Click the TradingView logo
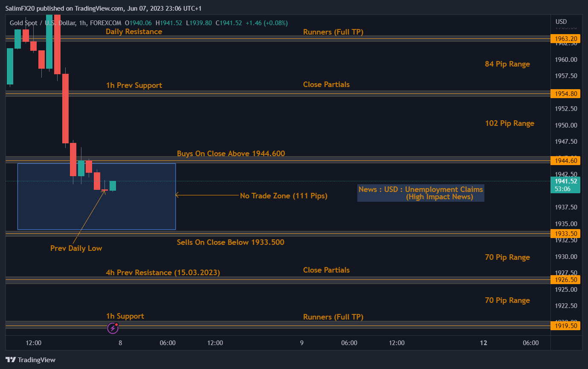This screenshot has height=369, width=588. [x=30, y=360]
